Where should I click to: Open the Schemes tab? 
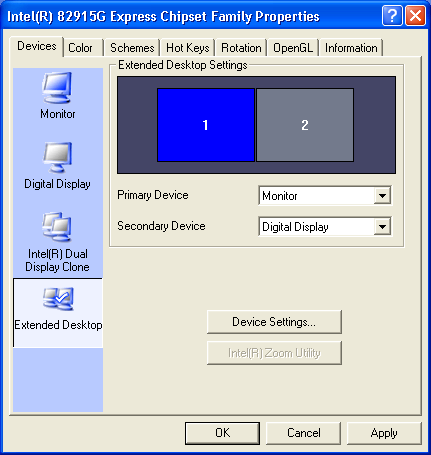[132, 48]
